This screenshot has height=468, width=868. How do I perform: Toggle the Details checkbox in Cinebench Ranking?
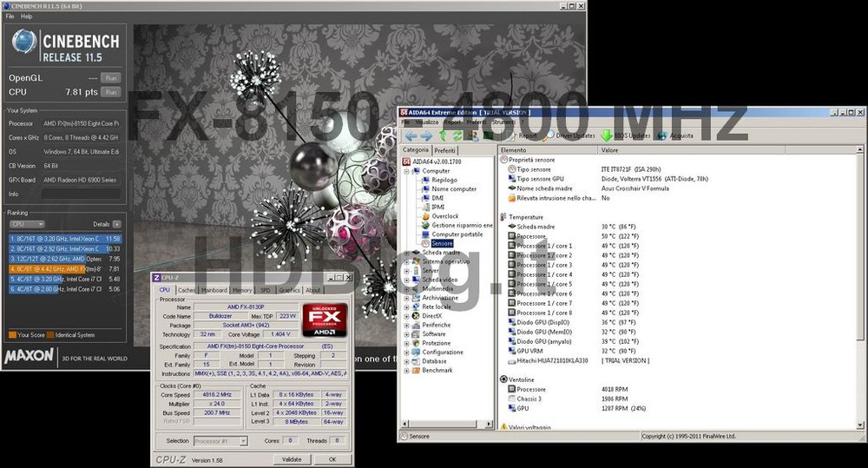(115, 224)
